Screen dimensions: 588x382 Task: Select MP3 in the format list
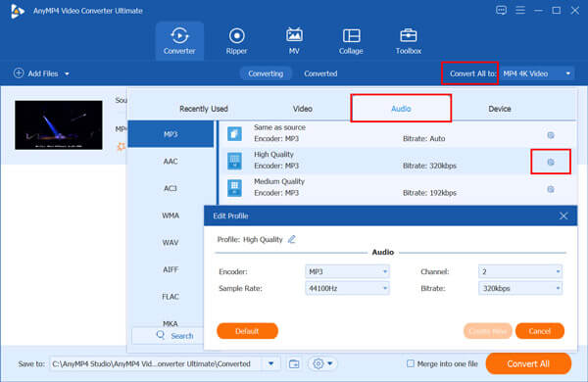pyautogui.click(x=171, y=134)
